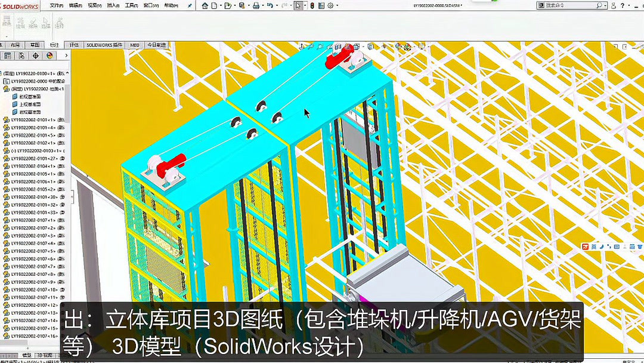This screenshot has height=363, width=644.
Task: Click the Open file folder icon
Action: click(227, 5)
